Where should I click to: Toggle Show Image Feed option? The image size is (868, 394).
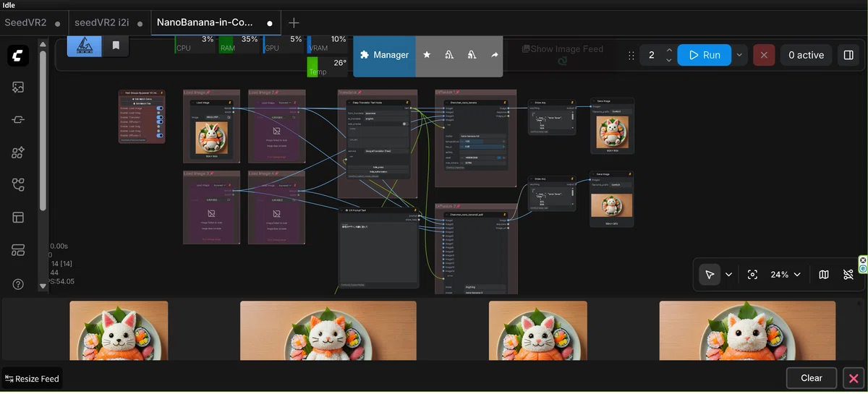tap(562, 49)
